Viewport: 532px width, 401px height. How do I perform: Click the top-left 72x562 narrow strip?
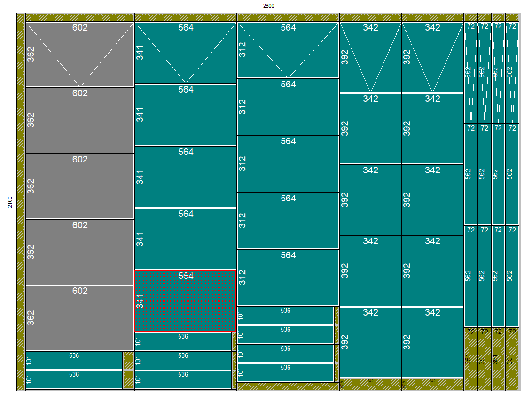(x=470, y=73)
